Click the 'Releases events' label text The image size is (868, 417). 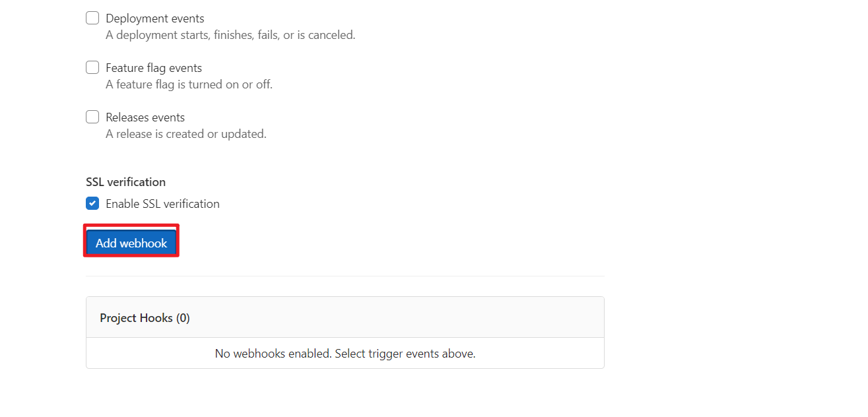145,117
